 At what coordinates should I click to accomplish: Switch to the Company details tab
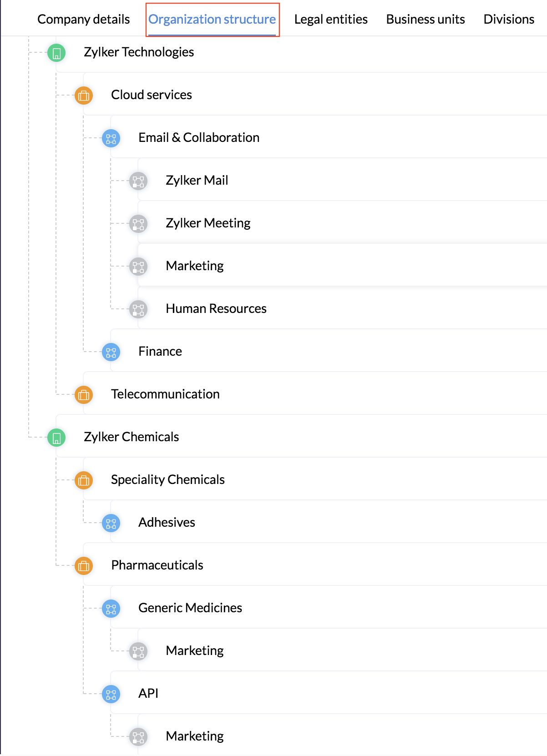pos(84,19)
